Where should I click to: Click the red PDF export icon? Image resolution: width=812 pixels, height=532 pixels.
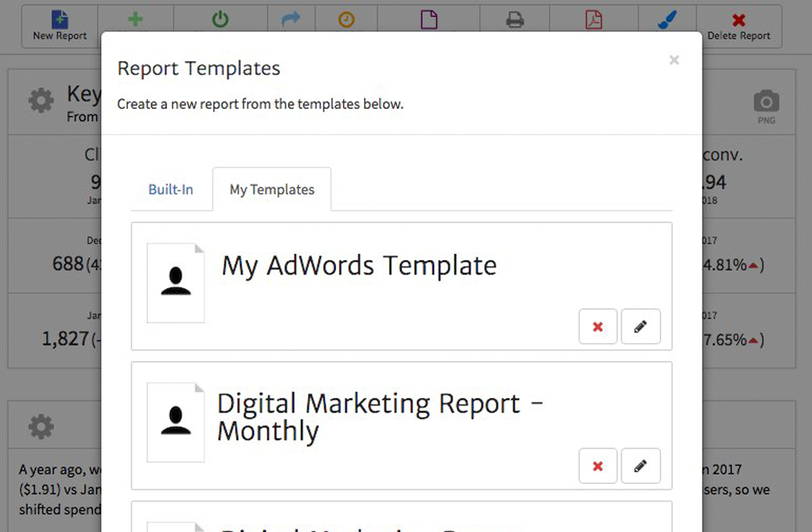click(593, 20)
